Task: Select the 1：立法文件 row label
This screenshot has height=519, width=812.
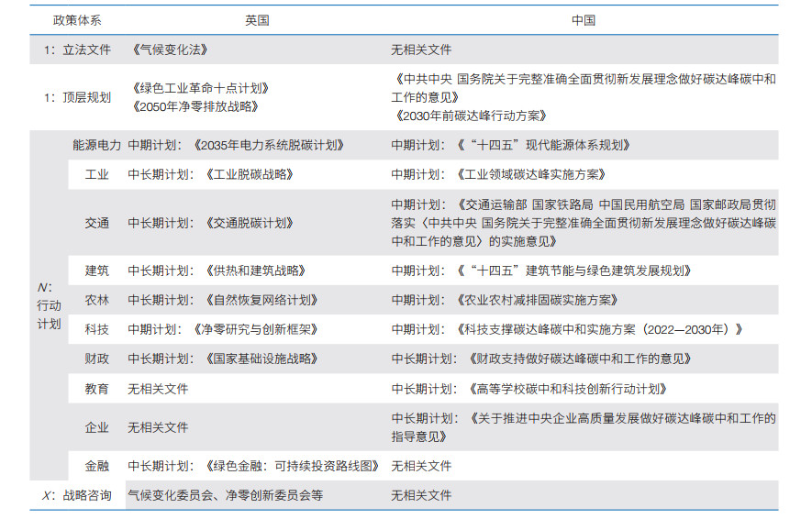Action: [x=77, y=50]
